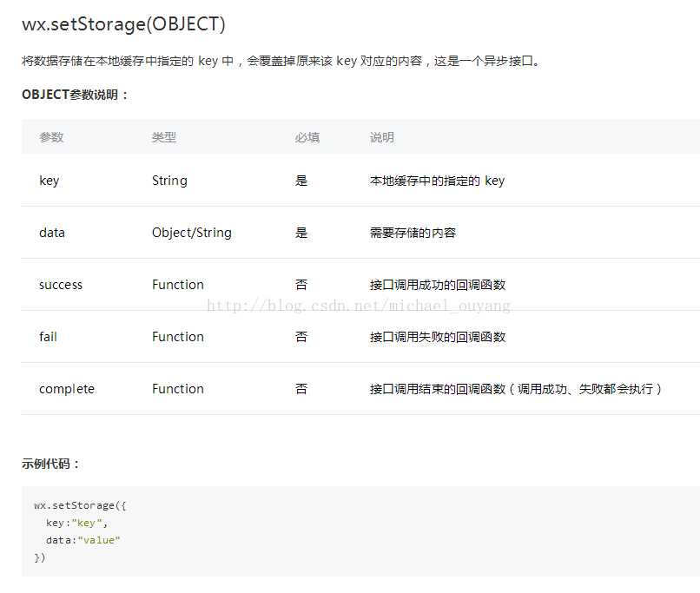This screenshot has height=593, width=700.
Task: Click the success parameter name
Action: click(61, 285)
